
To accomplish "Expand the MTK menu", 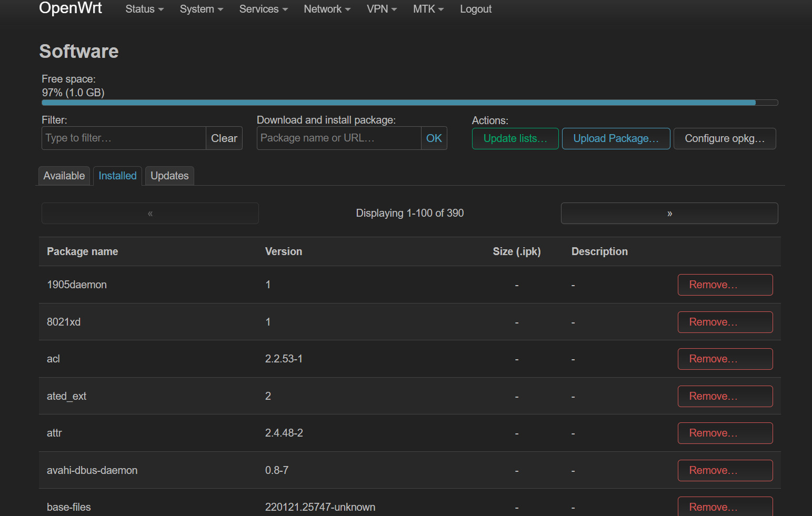I will click(x=428, y=9).
